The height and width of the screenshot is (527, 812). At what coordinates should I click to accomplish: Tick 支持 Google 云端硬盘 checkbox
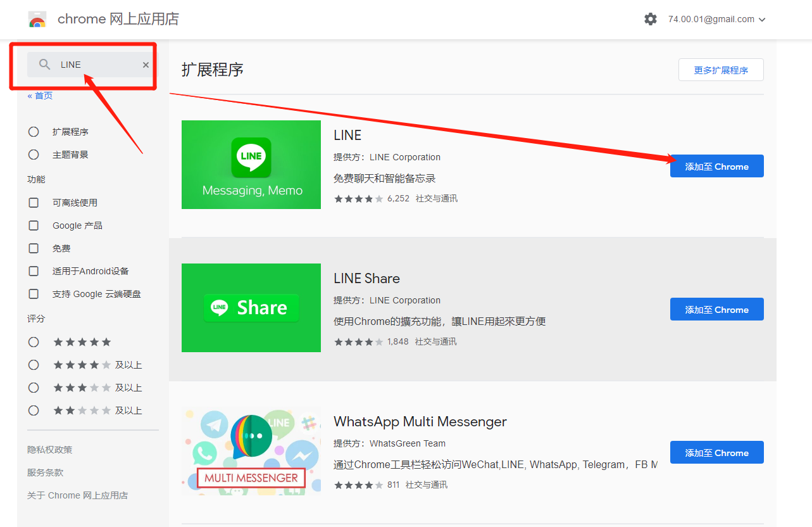tap(34, 294)
